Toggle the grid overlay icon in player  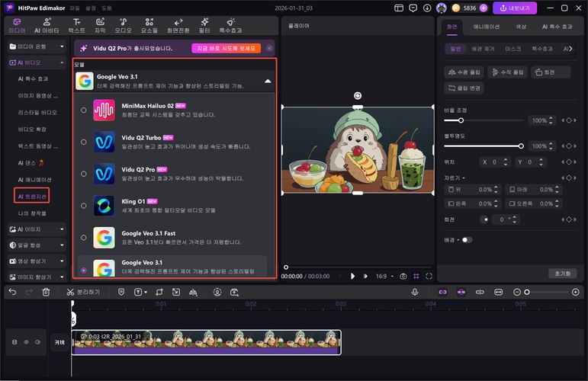416,276
